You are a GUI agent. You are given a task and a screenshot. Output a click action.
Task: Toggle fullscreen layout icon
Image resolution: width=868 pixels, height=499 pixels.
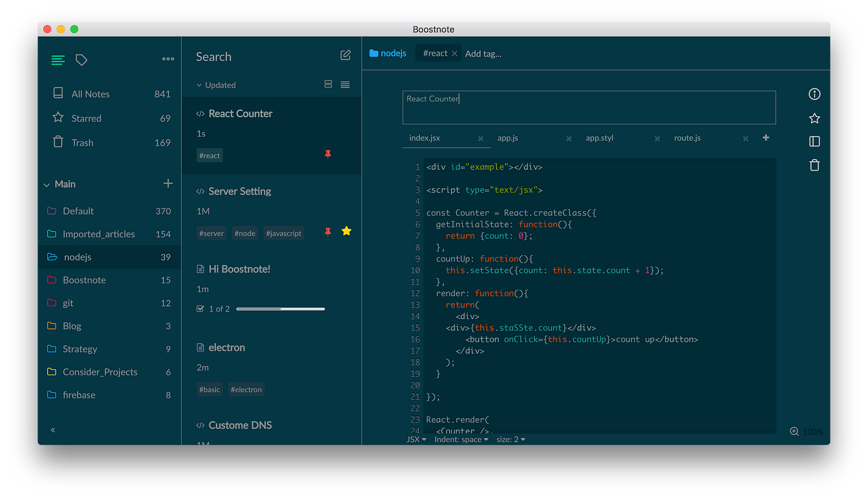[x=814, y=141]
